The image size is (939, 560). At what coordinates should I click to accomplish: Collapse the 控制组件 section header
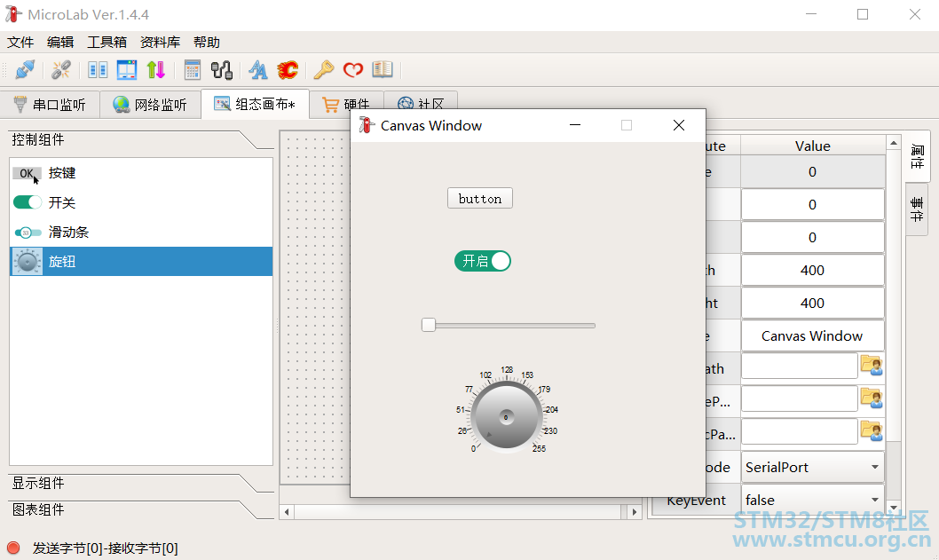pos(141,140)
